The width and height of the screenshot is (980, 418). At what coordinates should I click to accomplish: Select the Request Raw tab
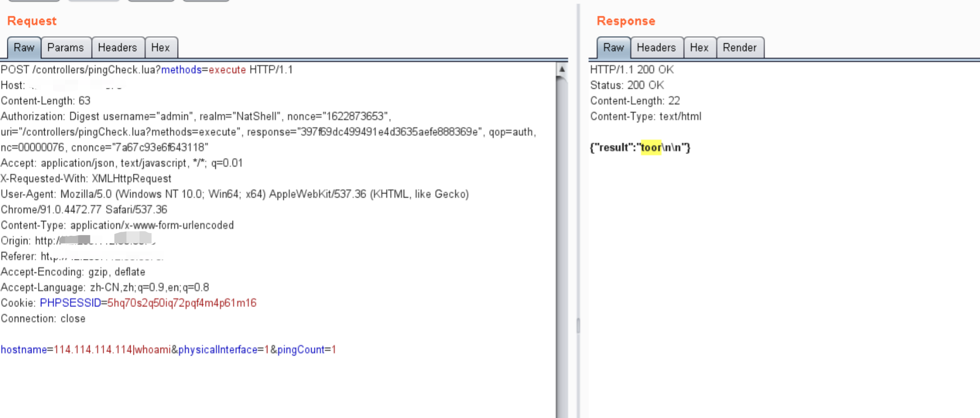click(x=24, y=47)
